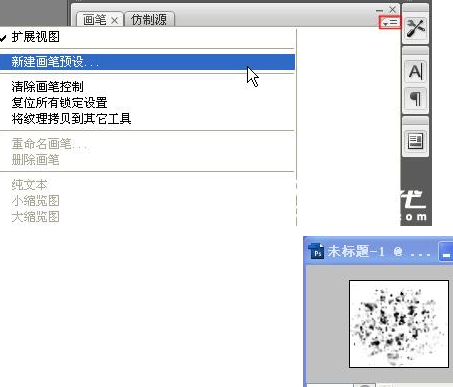This screenshot has height=387, width=453.
Task: Select 清除画笔控制 menu entry
Action: pos(147,87)
